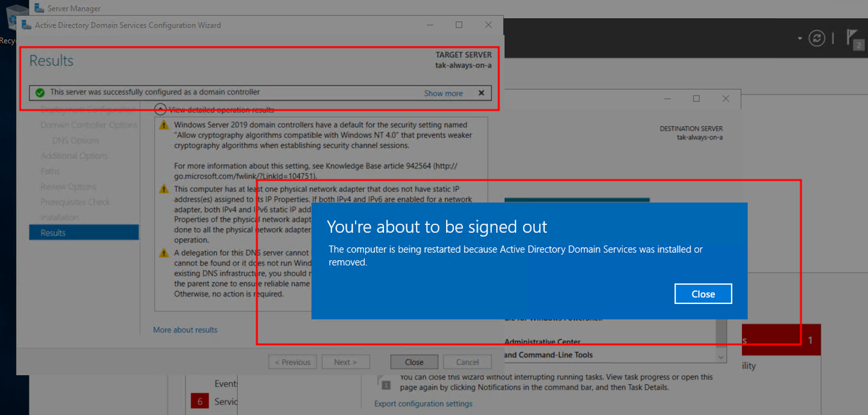Click red '6' badge beside Services

tap(200, 401)
